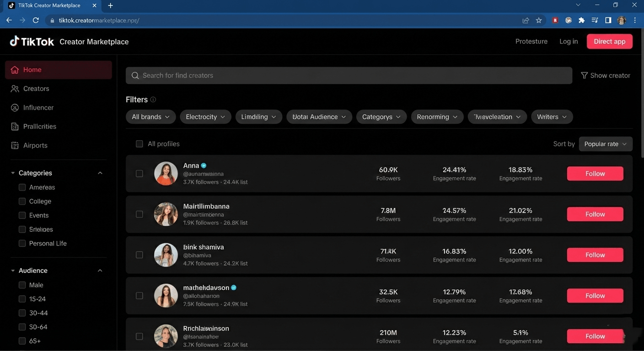Viewport: 644px width, 351px height.
Task: Go to Influencer in the sidebar
Action: click(x=38, y=107)
